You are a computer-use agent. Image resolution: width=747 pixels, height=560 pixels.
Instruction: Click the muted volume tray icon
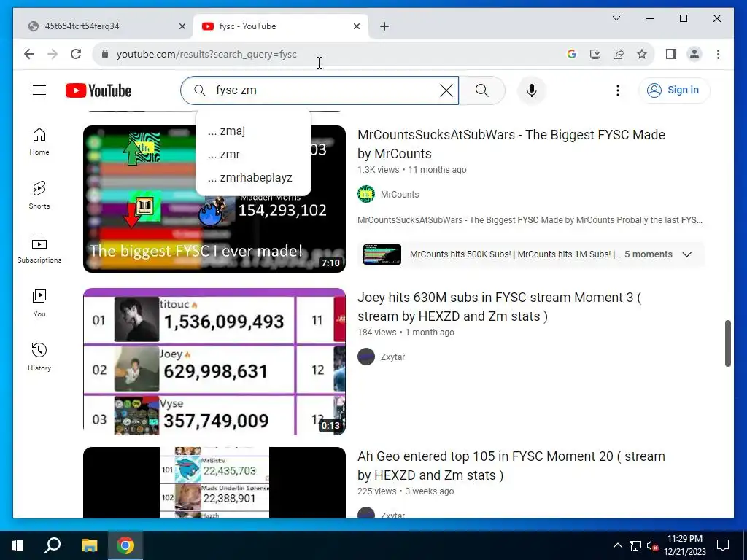[652, 545]
